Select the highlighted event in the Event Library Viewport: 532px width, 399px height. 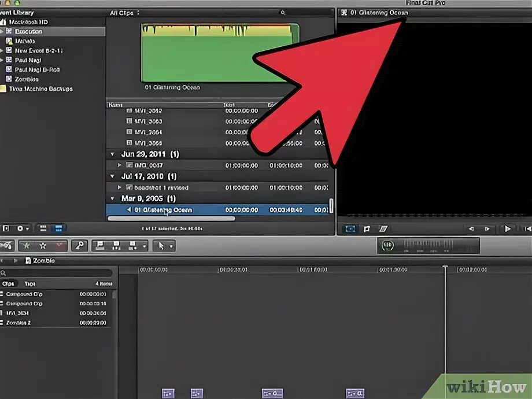coord(53,31)
